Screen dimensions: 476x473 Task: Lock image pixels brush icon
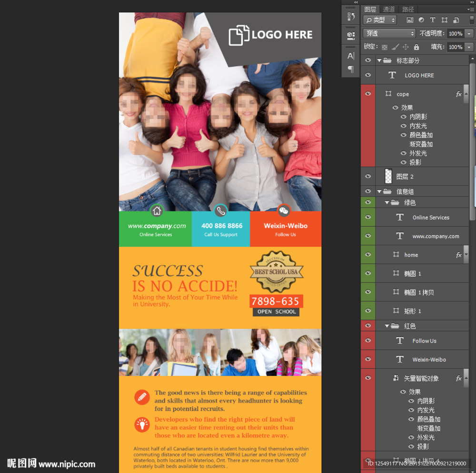pos(395,47)
